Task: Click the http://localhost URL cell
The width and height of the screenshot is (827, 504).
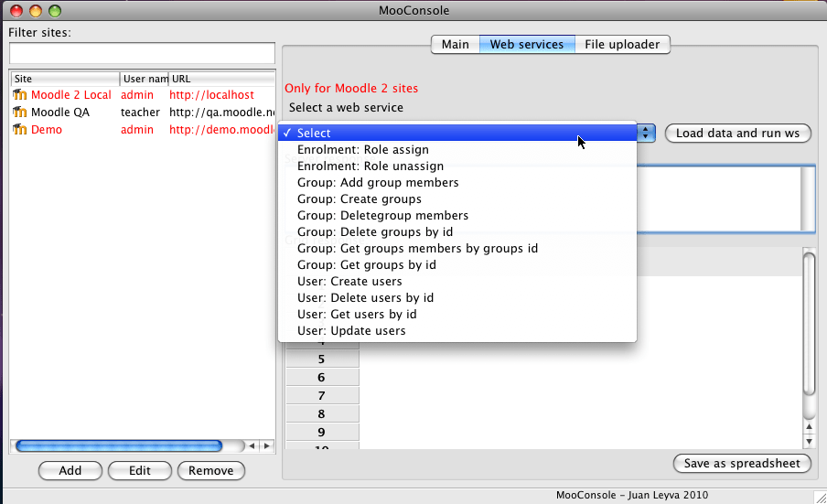Action: point(211,95)
